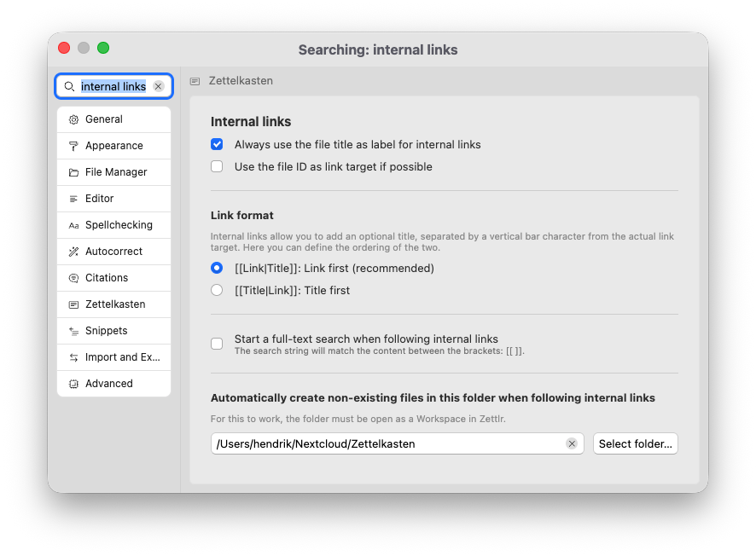
Task: Open File Manager settings via folder icon
Action: 73,172
